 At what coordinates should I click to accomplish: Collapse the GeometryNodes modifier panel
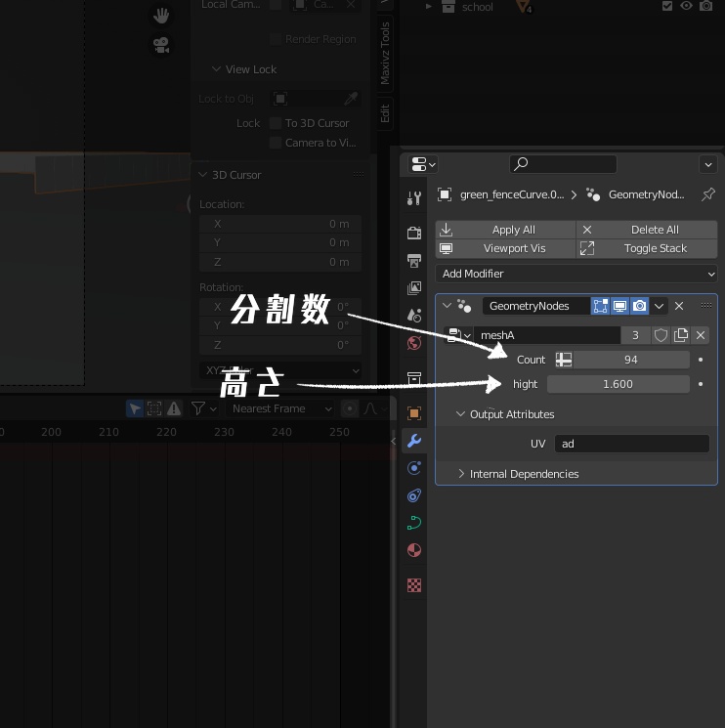click(447, 306)
